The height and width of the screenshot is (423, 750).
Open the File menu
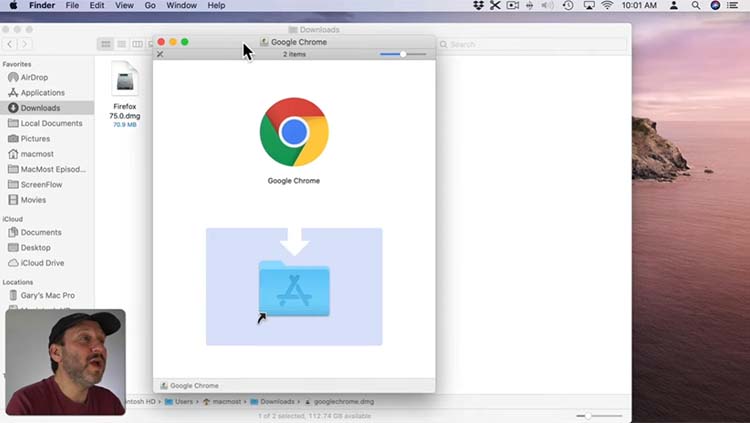[72, 5]
